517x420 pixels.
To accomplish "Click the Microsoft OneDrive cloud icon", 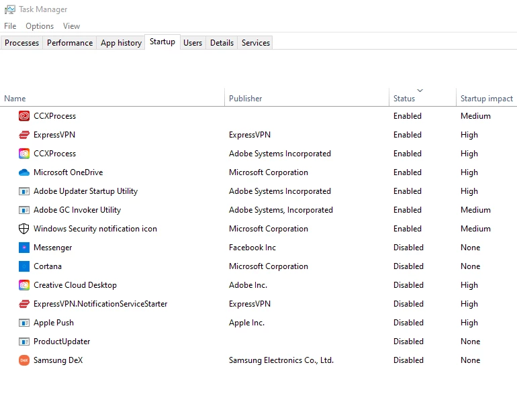I will (x=24, y=172).
